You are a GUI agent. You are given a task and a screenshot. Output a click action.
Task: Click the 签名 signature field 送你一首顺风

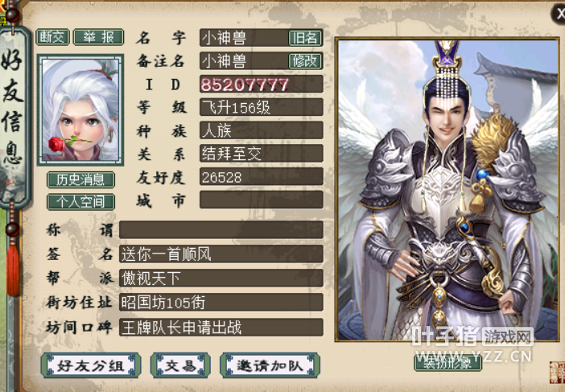[221, 254]
